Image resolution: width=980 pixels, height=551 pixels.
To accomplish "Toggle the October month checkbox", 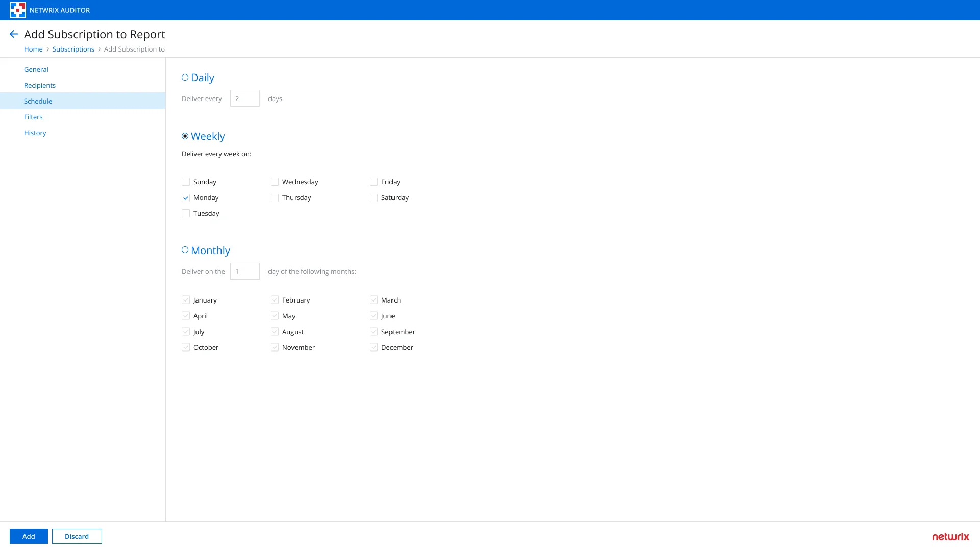I will point(186,347).
